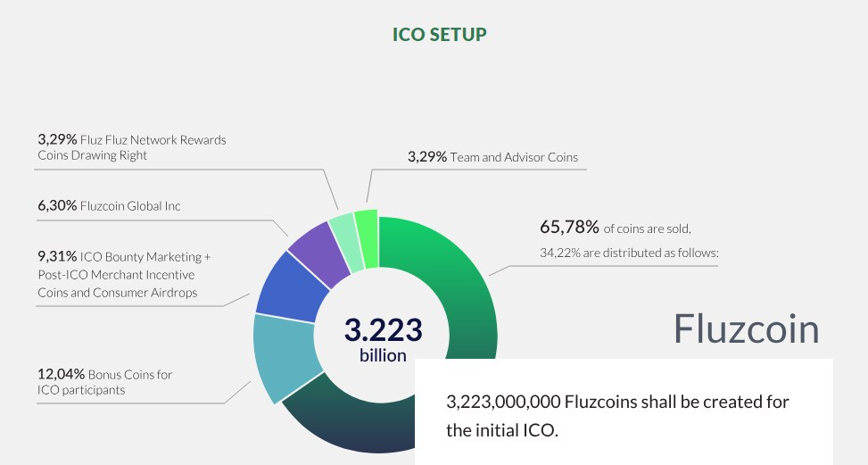Select the bright green Team and Advisor segment
This screenshot has width=868, height=465.
[x=367, y=238]
